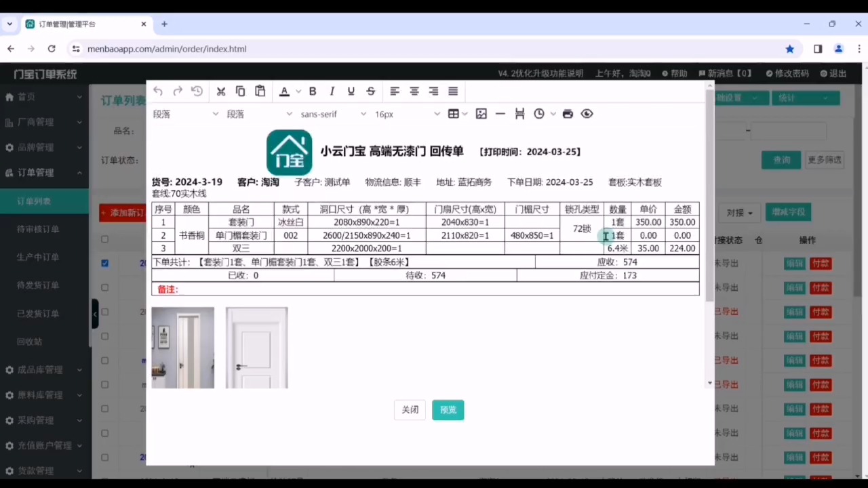Go back in the browser

tap(11, 49)
